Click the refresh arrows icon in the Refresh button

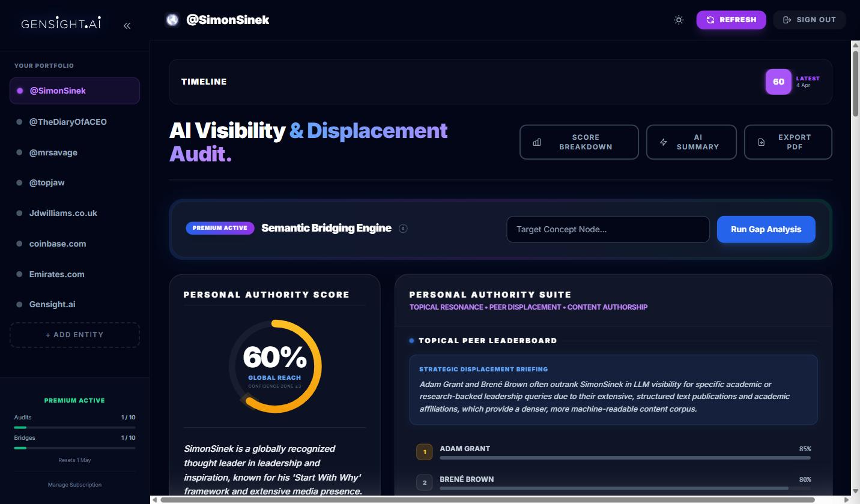[712, 20]
